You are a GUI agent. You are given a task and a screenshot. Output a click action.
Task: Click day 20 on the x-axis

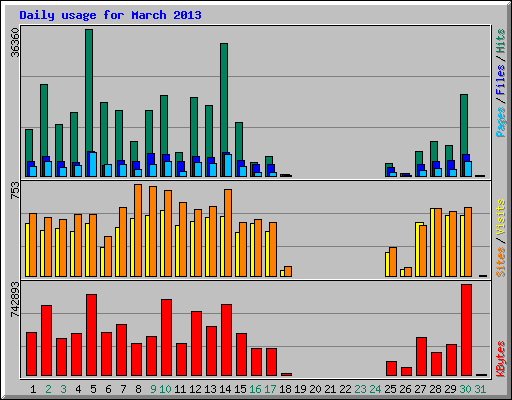click(x=315, y=389)
